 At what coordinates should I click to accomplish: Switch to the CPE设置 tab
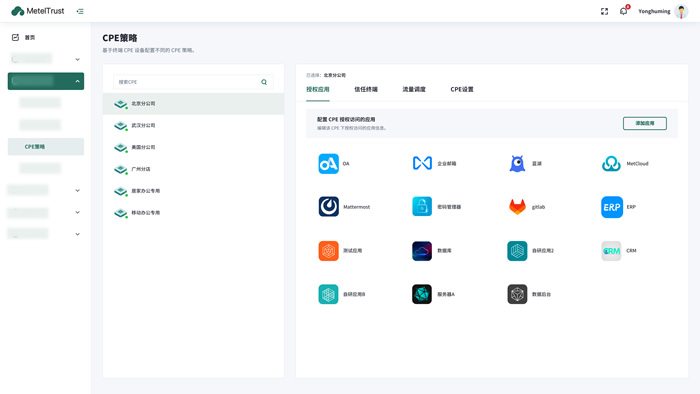[x=462, y=89]
